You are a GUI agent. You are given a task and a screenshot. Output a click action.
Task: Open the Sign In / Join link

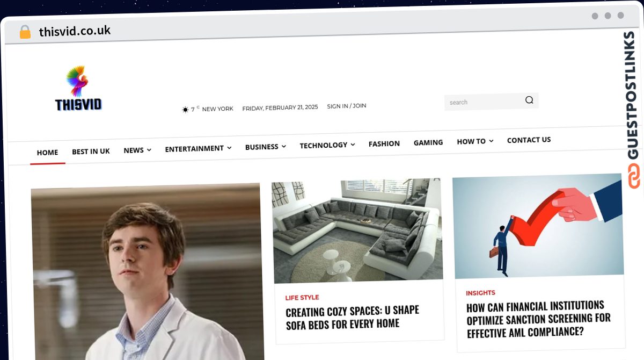[347, 106]
